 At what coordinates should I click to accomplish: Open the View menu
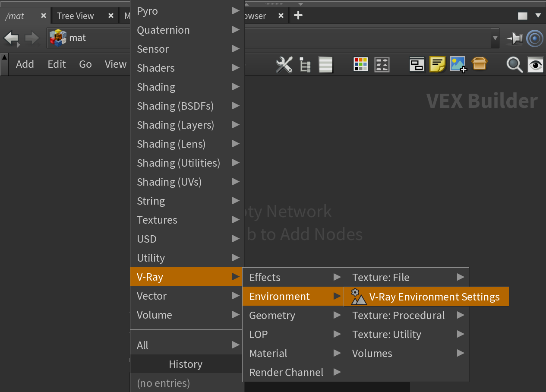tap(116, 64)
